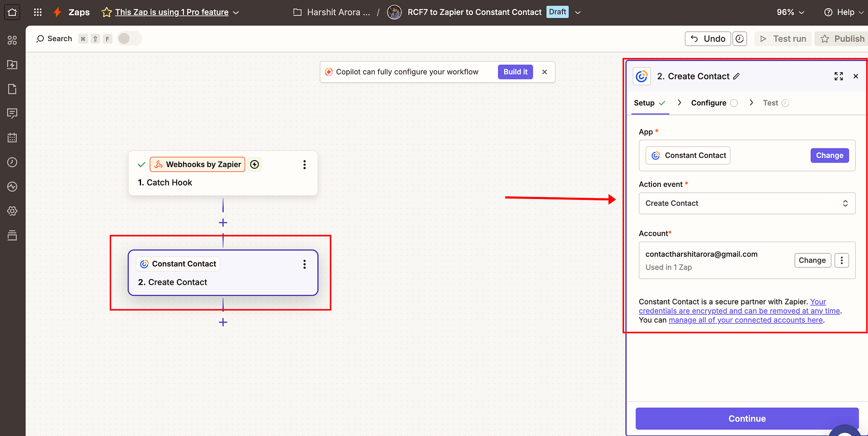Click the Continue button
868x436 pixels.
click(x=747, y=419)
